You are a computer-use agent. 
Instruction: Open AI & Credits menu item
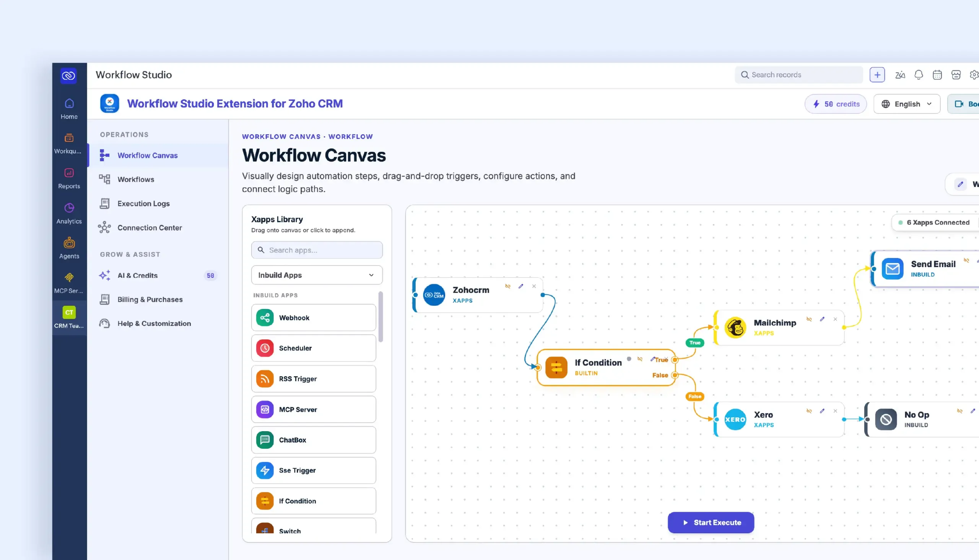coord(158,275)
